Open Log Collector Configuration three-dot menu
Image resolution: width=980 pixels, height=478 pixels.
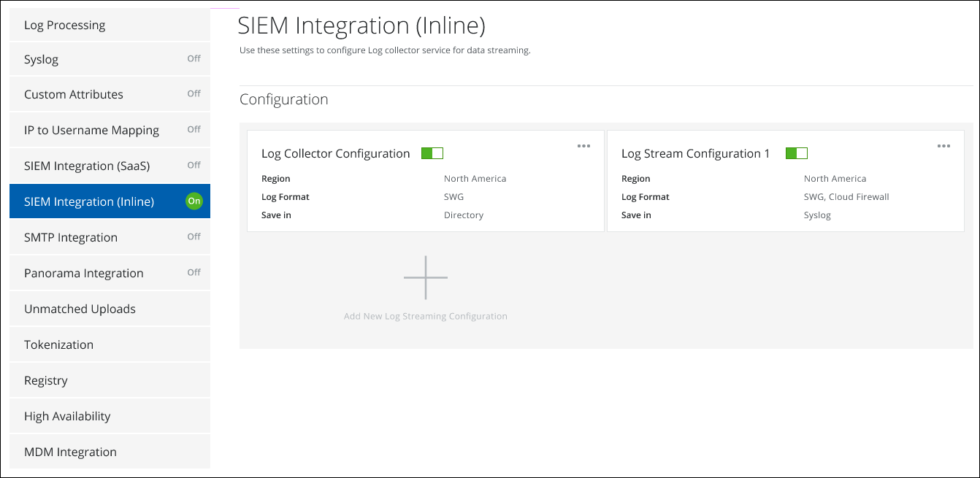coord(583,146)
